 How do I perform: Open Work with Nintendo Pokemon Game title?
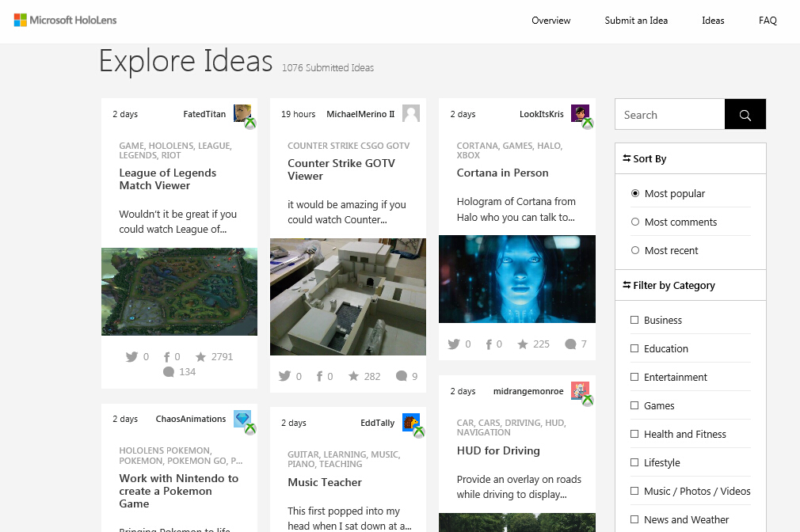(178, 491)
